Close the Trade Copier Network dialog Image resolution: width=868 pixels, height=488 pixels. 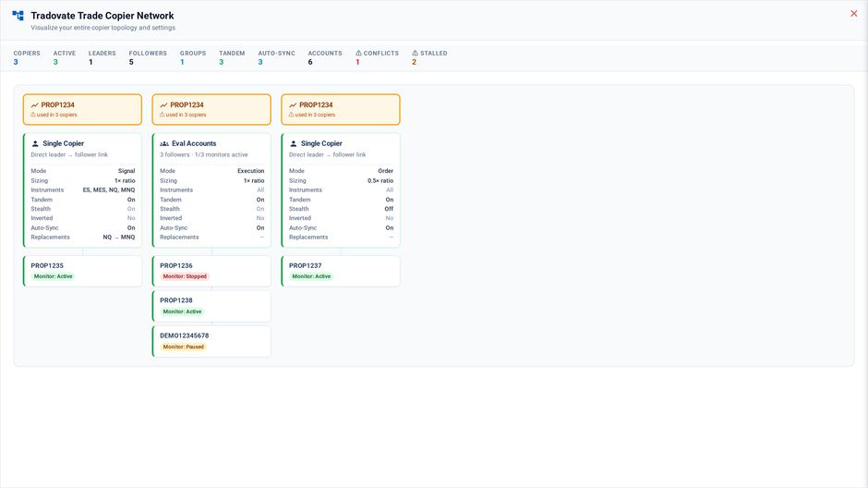[853, 14]
